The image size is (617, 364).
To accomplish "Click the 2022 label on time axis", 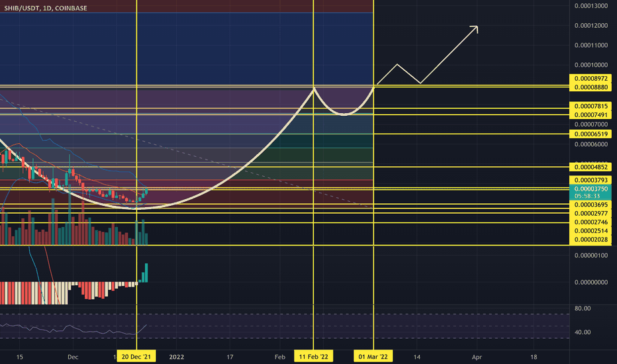I will (x=177, y=357).
